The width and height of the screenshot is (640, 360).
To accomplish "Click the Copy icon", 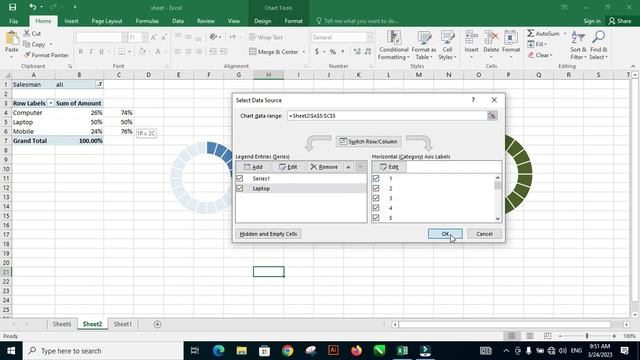I will click(x=27, y=44).
